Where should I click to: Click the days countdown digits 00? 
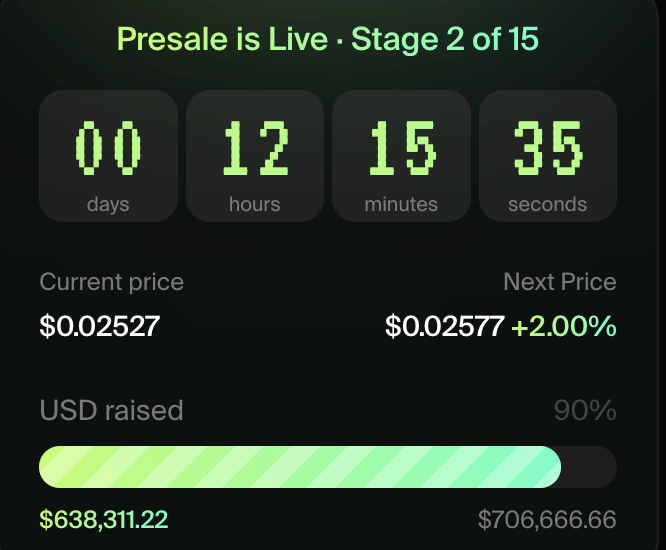(109, 146)
